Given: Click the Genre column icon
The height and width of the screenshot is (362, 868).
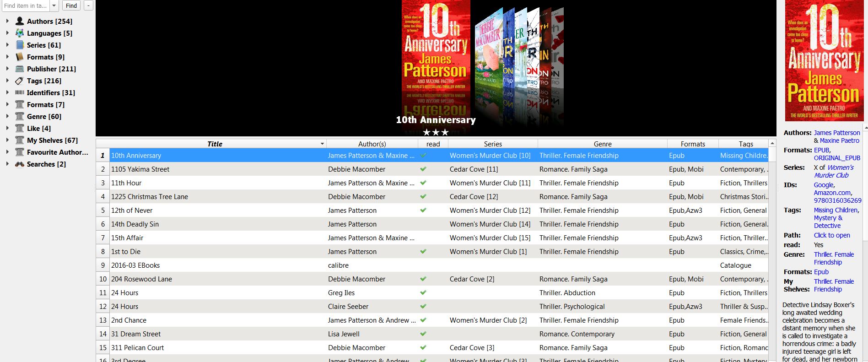Looking at the screenshot, I should click(x=20, y=116).
